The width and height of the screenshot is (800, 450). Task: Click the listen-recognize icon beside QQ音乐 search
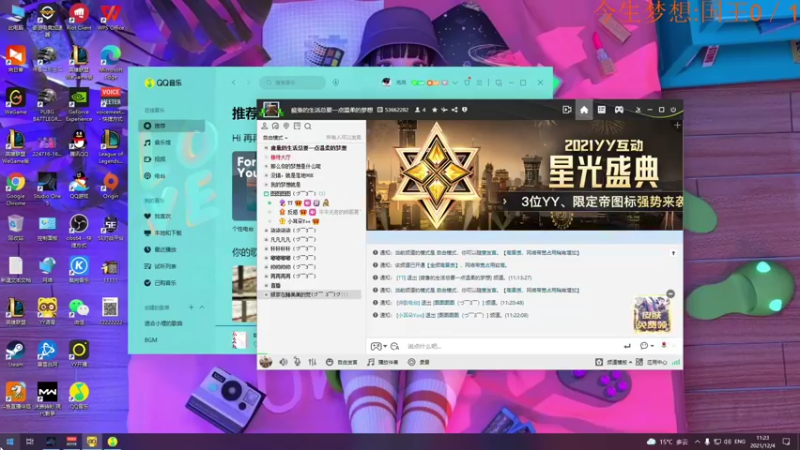click(x=335, y=82)
